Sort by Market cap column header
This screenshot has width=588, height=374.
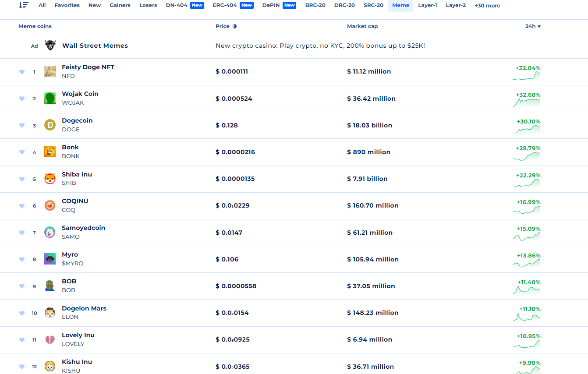point(362,26)
